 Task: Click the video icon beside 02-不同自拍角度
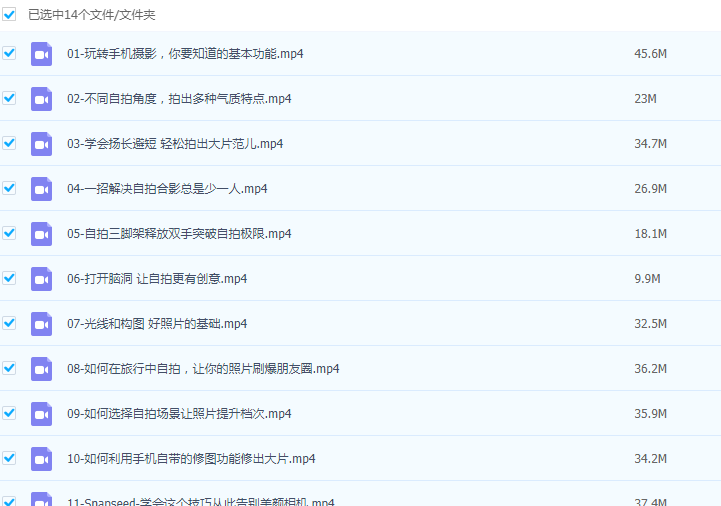[x=41, y=99]
